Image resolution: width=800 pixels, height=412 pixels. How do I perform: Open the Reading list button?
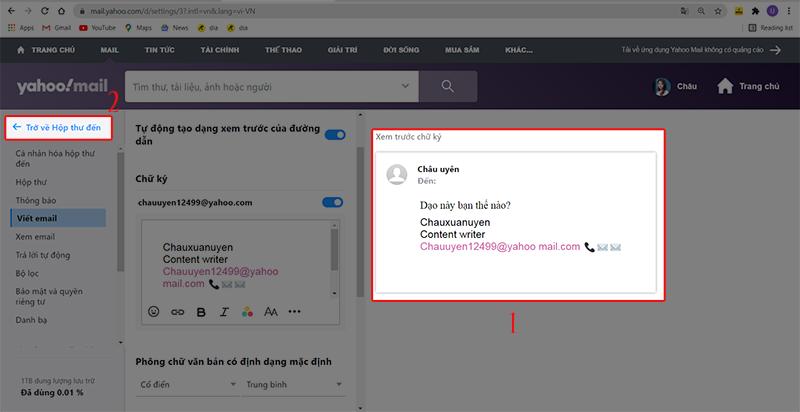pos(770,28)
